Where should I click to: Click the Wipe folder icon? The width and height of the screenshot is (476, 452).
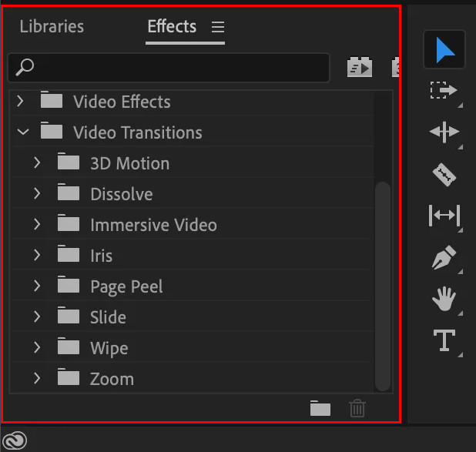69,346
